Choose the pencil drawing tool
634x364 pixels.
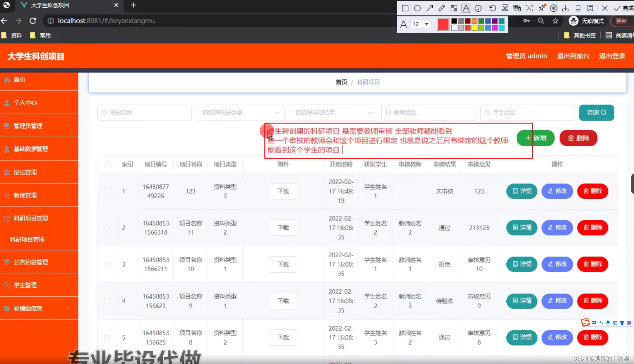click(x=441, y=8)
